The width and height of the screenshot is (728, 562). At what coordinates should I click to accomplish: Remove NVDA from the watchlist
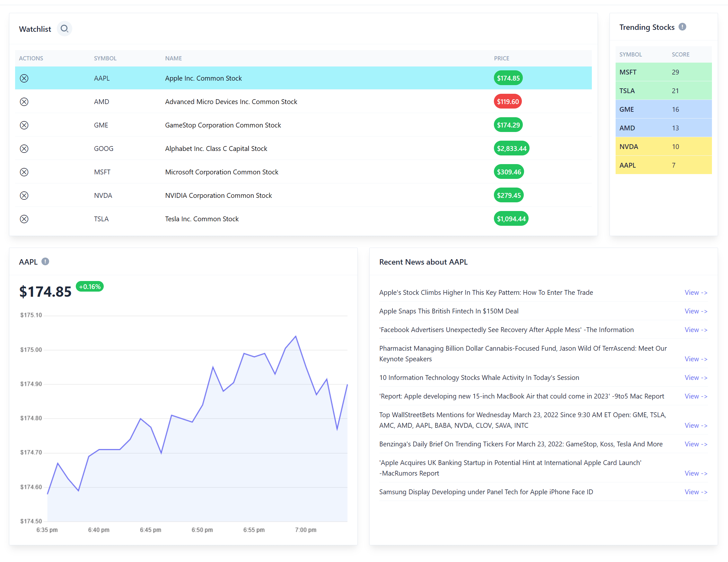click(x=24, y=195)
